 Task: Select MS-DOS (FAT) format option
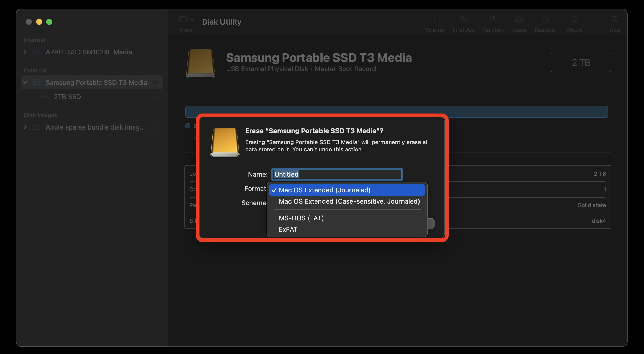coord(301,218)
